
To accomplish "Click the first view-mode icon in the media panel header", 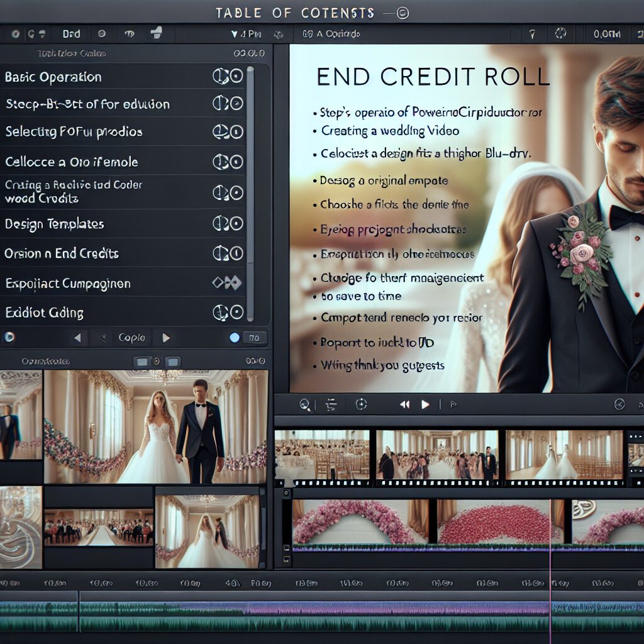I will 142,362.
